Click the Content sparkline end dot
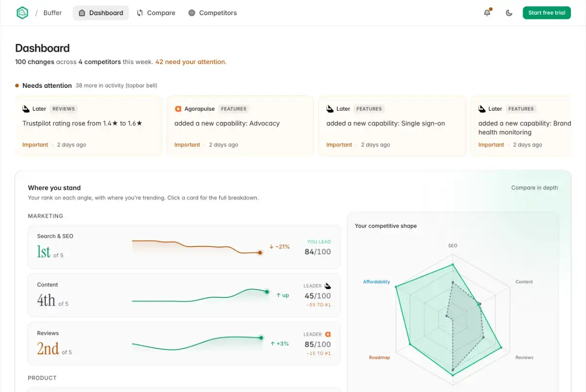The height and width of the screenshot is (392, 586). (267, 291)
